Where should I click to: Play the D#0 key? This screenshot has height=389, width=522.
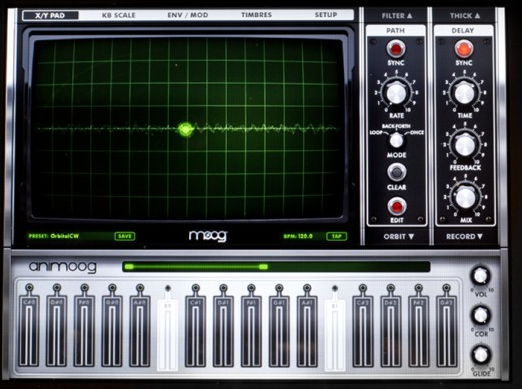57,331
